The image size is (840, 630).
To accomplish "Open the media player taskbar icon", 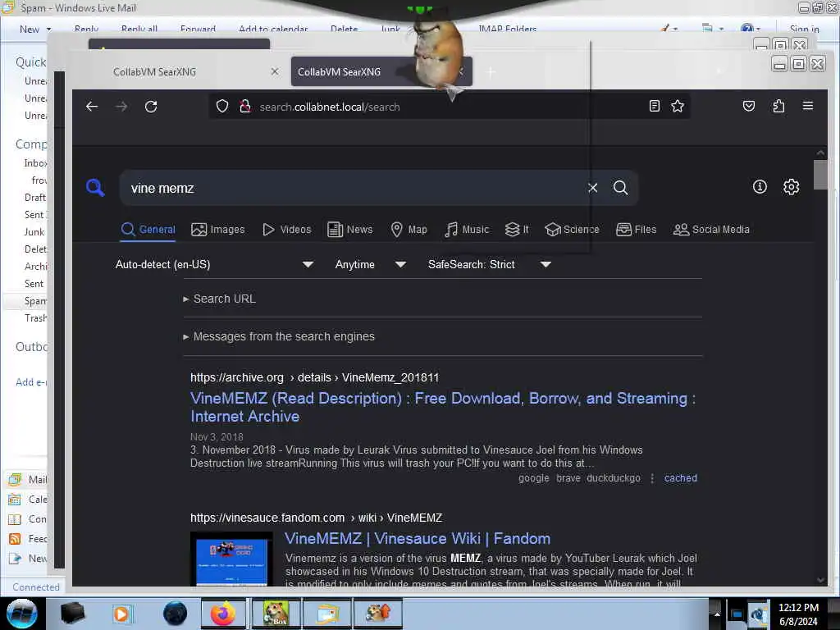I will (121, 614).
